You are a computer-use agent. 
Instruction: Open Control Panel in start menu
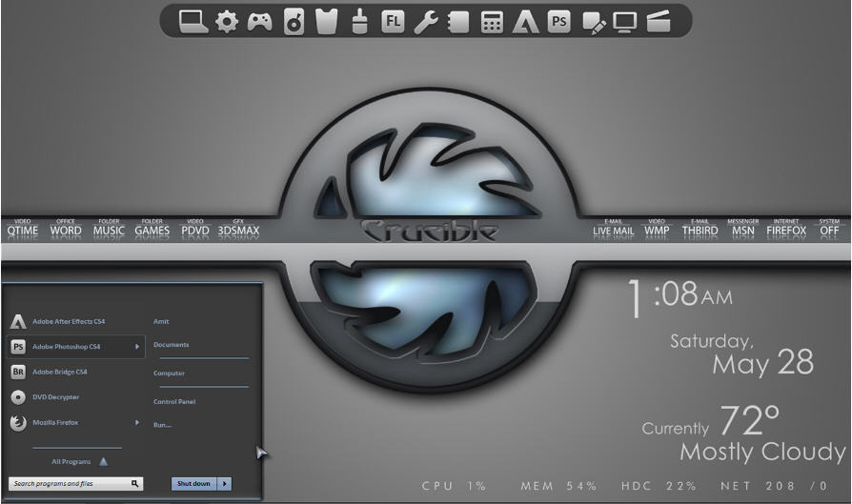(174, 402)
